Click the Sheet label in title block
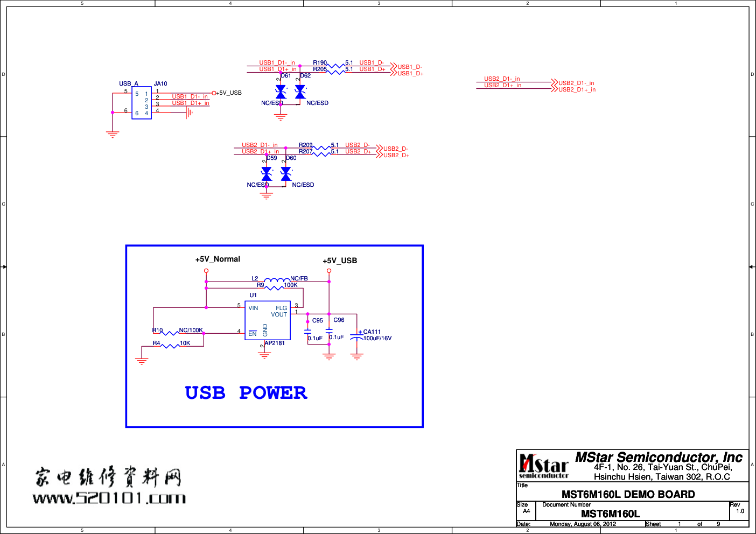The image size is (756, 534). tap(653, 524)
